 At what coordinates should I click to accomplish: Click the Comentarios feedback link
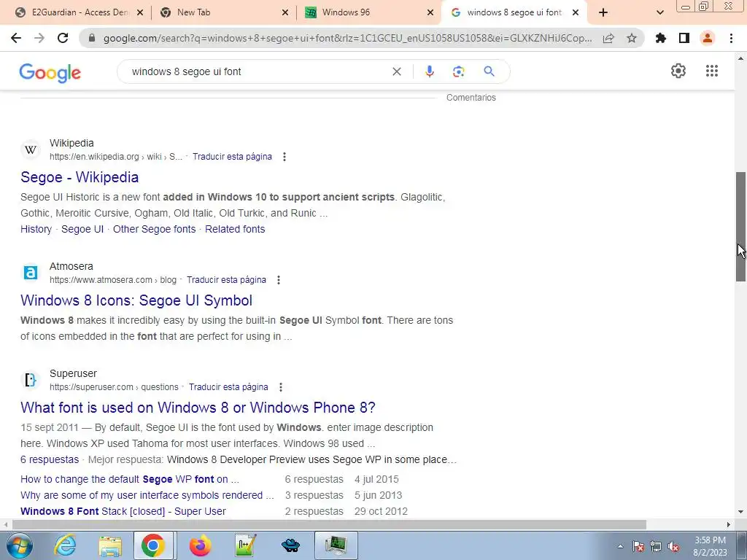(471, 98)
